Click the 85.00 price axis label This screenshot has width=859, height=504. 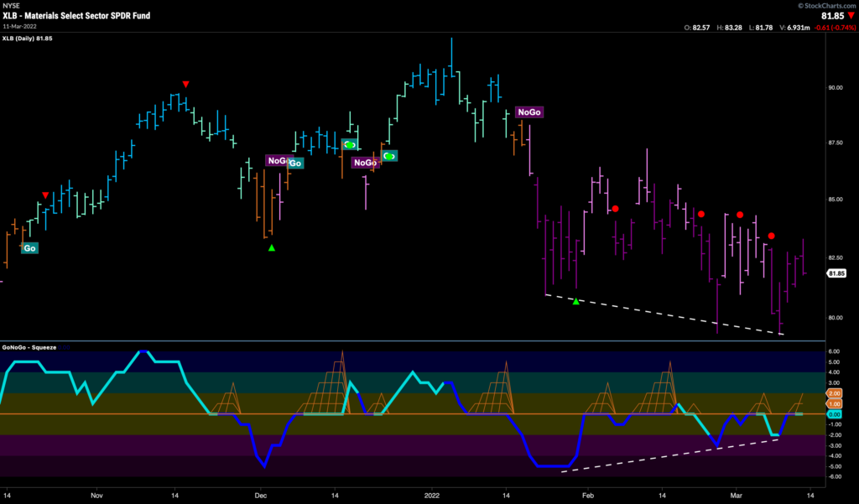point(836,200)
